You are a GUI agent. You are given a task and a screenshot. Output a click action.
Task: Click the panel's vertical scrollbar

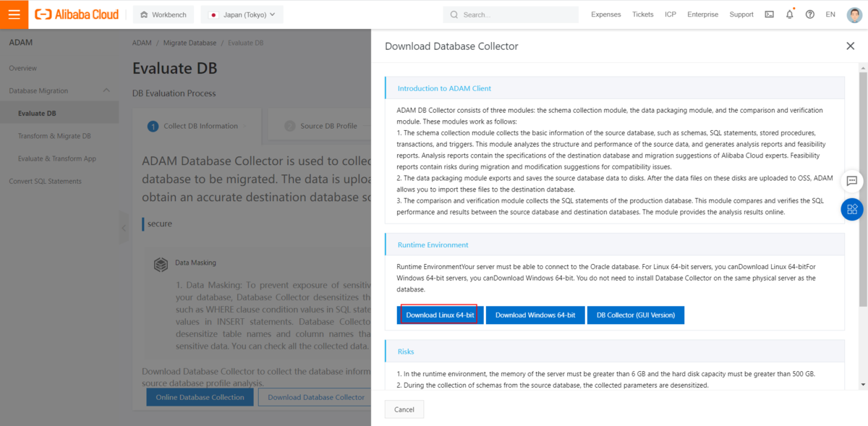(x=863, y=188)
